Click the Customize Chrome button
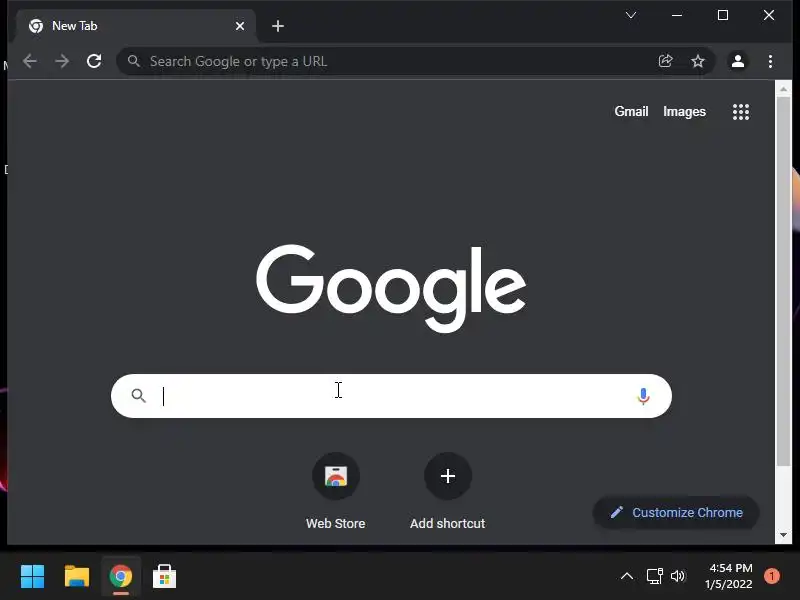This screenshot has height=600, width=800. [x=676, y=512]
